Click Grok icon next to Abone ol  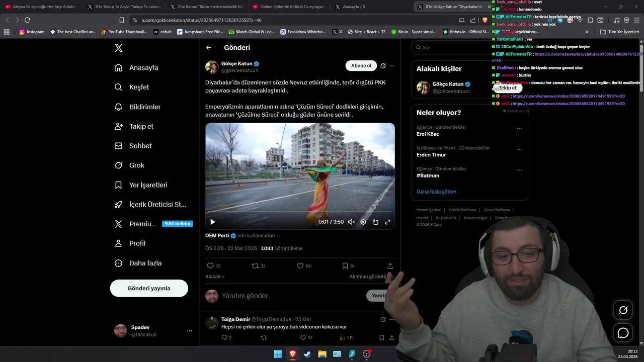383,66
